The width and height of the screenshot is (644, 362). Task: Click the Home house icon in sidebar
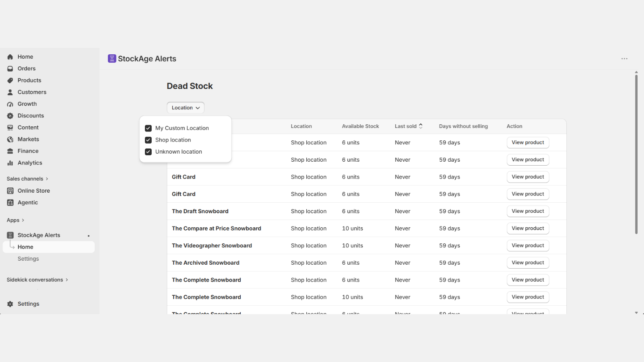coord(10,57)
